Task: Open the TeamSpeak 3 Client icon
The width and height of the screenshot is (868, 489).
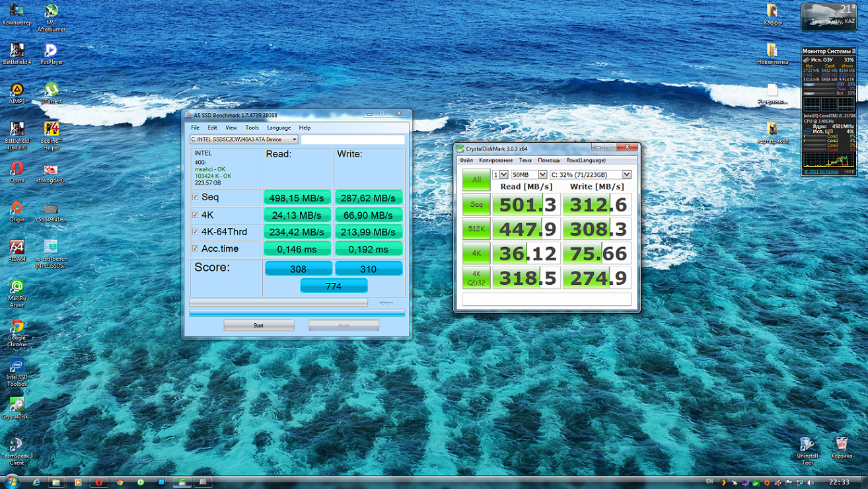Action: [x=17, y=443]
